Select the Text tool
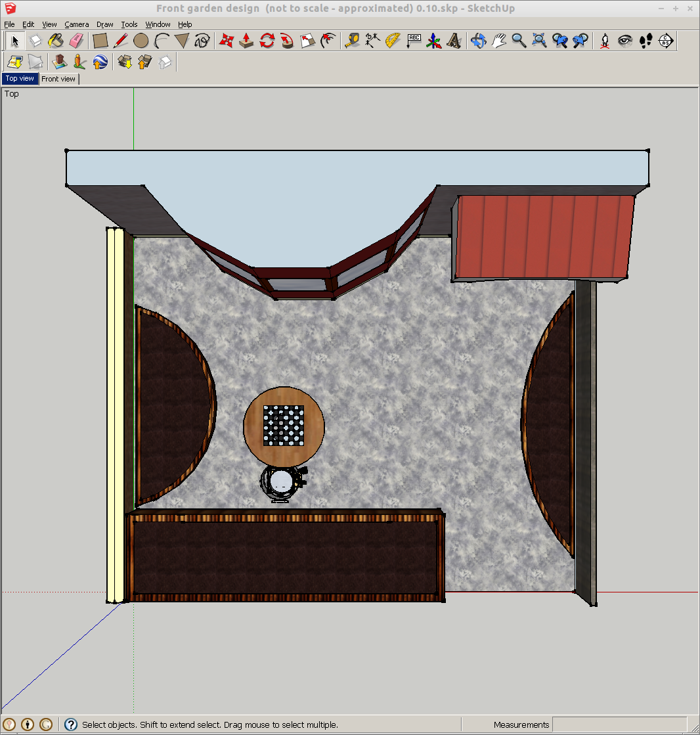 pyautogui.click(x=414, y=40)
